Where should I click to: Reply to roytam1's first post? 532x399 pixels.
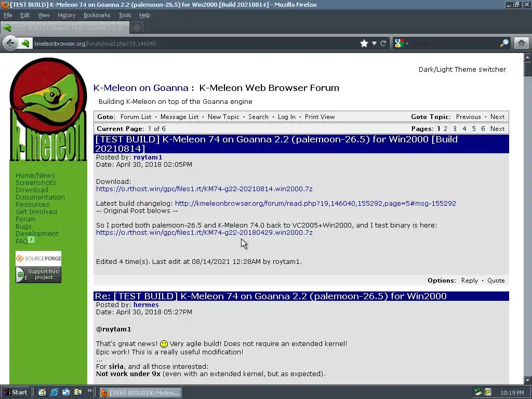[470, 281]
